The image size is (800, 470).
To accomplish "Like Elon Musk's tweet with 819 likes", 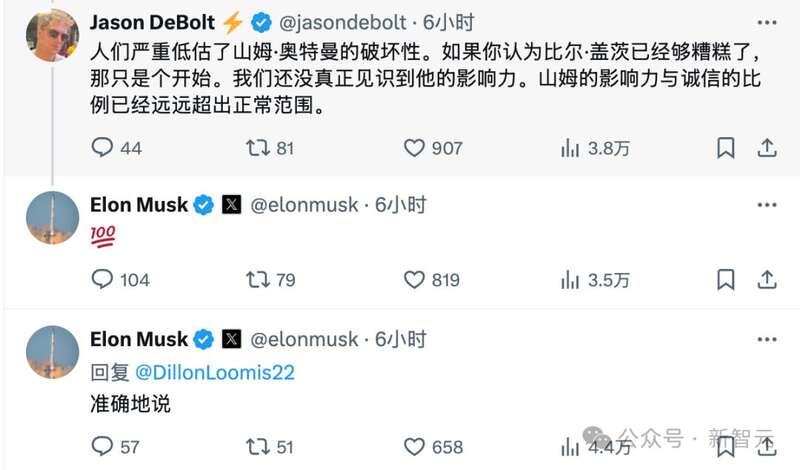I will click(414, 280).
